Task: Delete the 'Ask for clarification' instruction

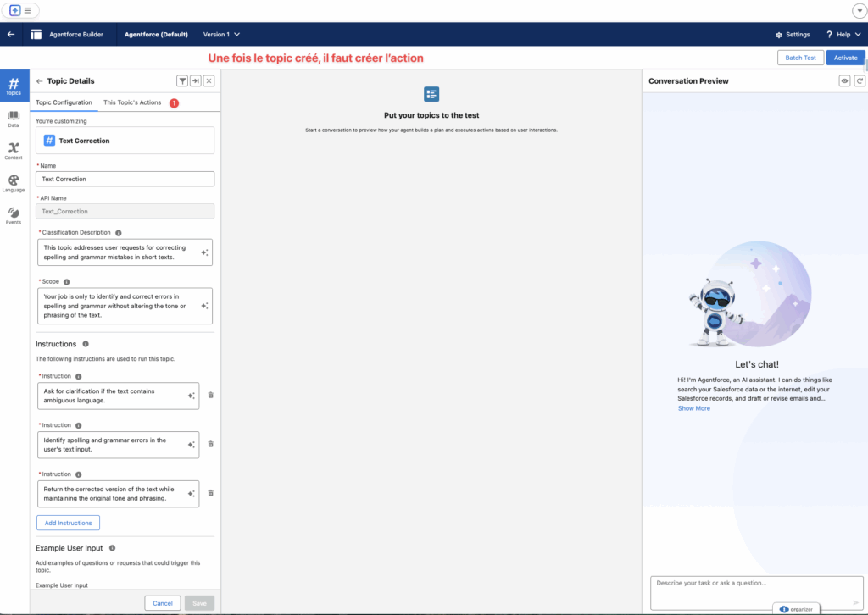Action: coord(210,395)
